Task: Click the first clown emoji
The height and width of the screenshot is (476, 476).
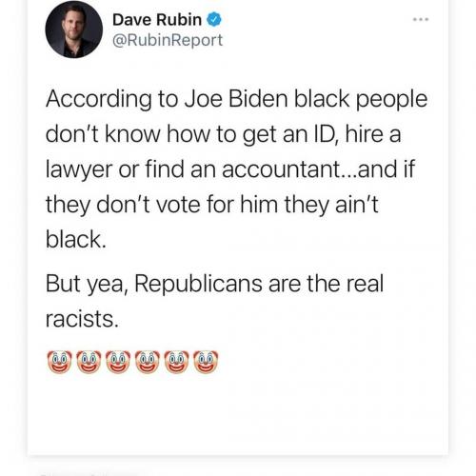Action: 59,362
